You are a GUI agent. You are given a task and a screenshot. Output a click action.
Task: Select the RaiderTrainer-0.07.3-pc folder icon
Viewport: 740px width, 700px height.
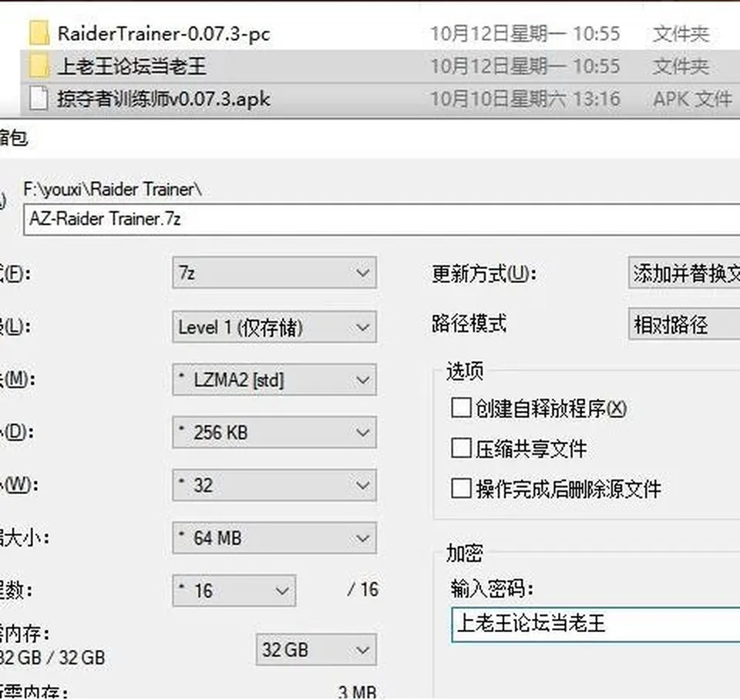(x=39, y=33)
